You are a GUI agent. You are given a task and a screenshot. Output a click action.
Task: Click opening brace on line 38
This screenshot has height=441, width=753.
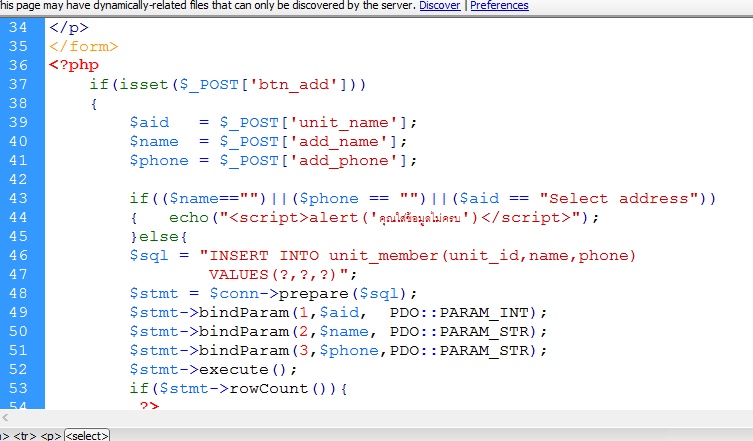(x=94, y=104)
